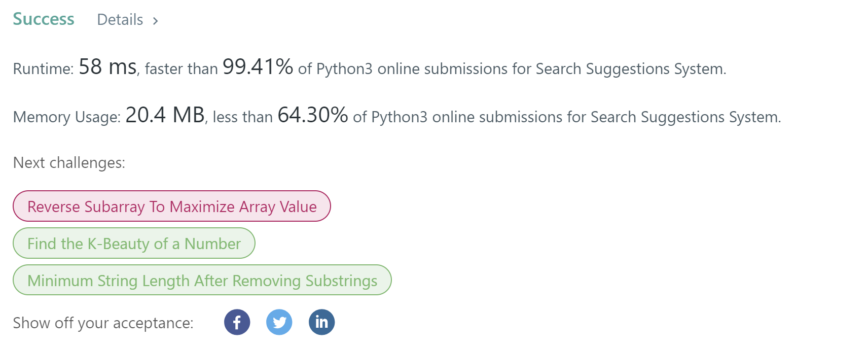This screenshot has width=868, height=345.
Task: Click 'faster than' in the runtime line
Action: tap(181, 69)
